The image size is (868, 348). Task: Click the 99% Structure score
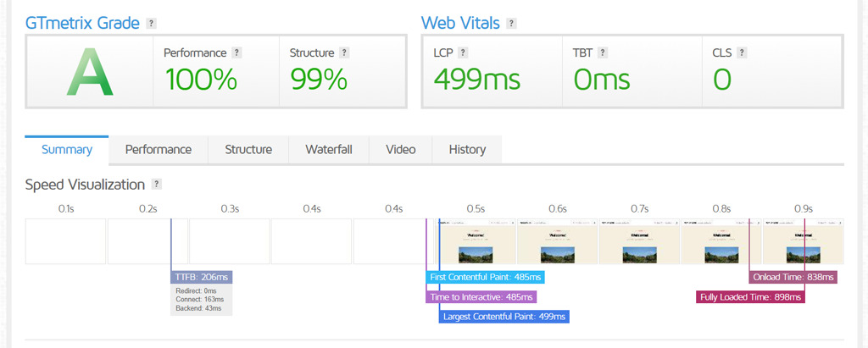(319, 80)
